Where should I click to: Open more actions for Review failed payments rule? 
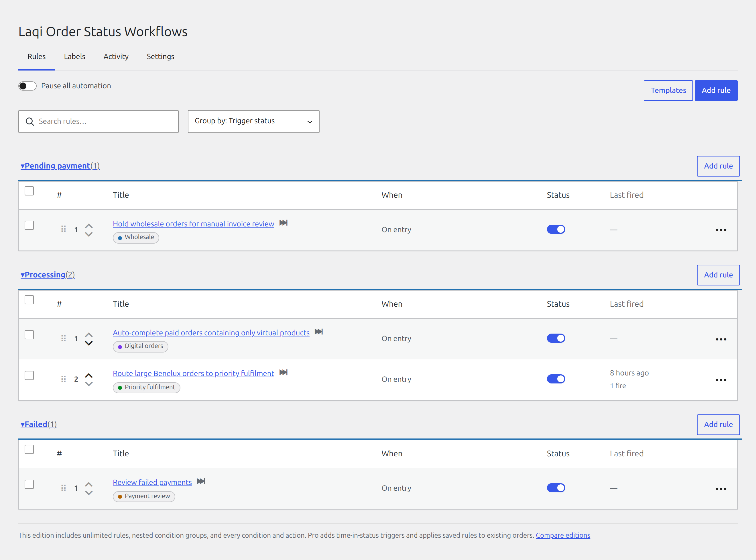(721, 489)
